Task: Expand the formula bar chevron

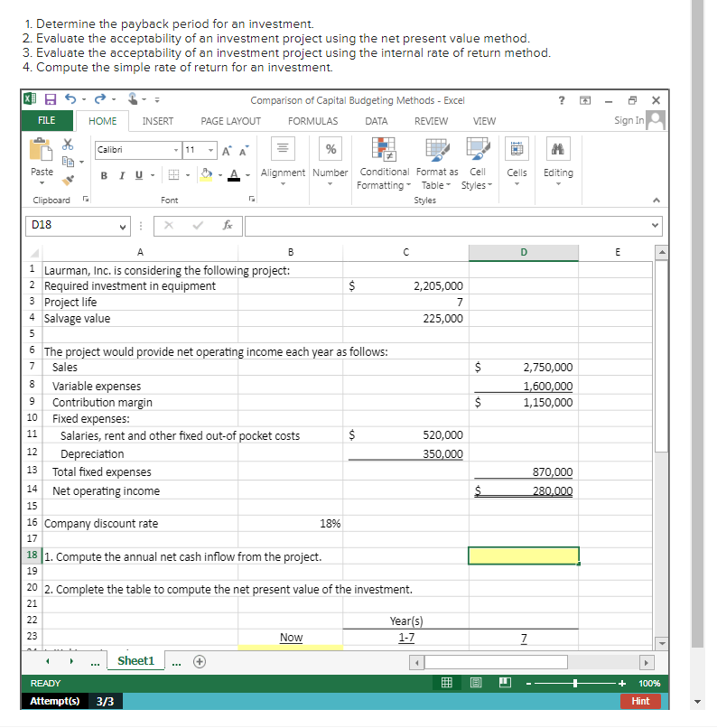Action: (655, 226)
